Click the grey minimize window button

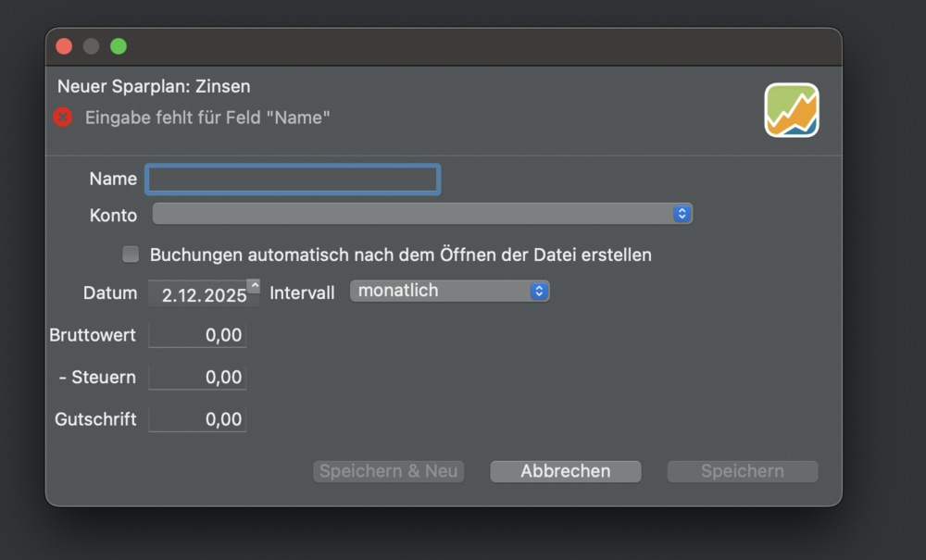91,46
